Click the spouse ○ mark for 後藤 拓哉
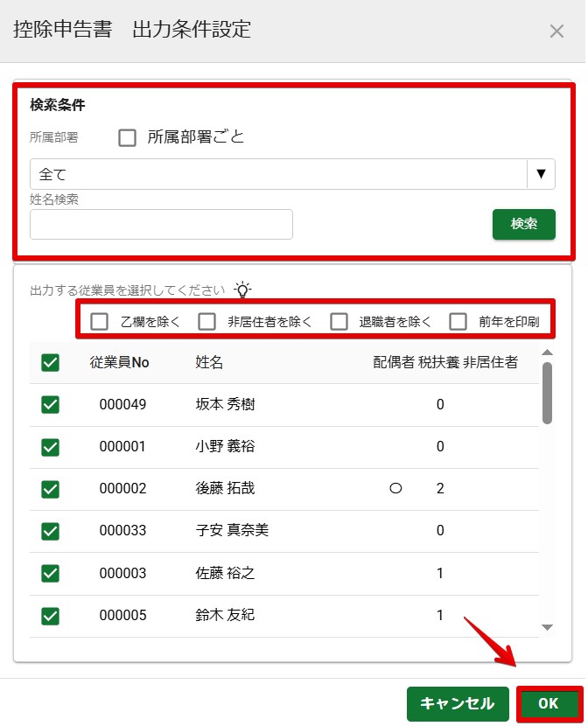 tap(395, 488)
